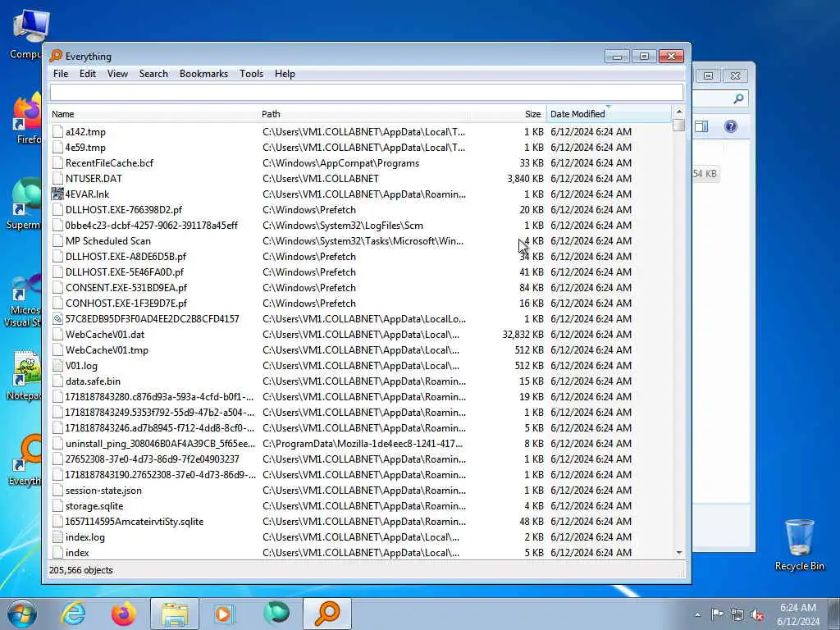Show hidden system tray icons

pyautogui.click(x=697, y=614)
